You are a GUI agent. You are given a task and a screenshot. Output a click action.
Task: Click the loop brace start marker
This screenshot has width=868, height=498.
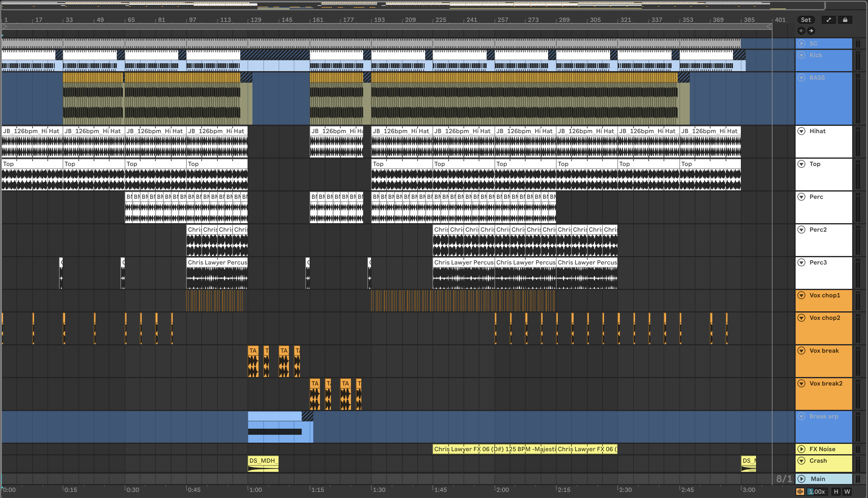point(5,26)
